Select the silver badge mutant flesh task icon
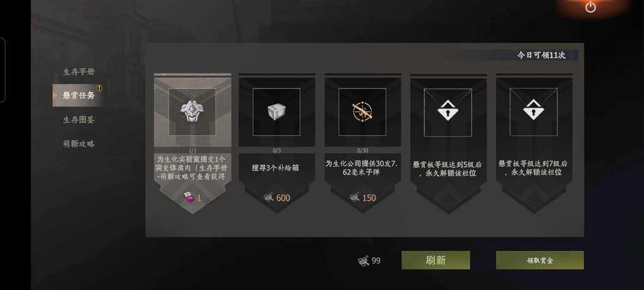 192,112
